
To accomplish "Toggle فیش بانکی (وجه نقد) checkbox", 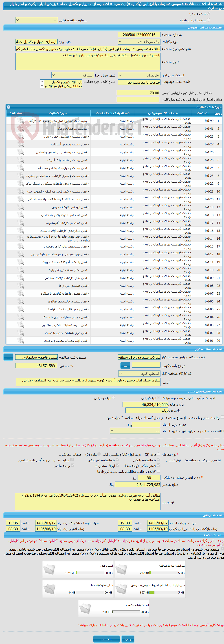I will [x=158, y=465].
